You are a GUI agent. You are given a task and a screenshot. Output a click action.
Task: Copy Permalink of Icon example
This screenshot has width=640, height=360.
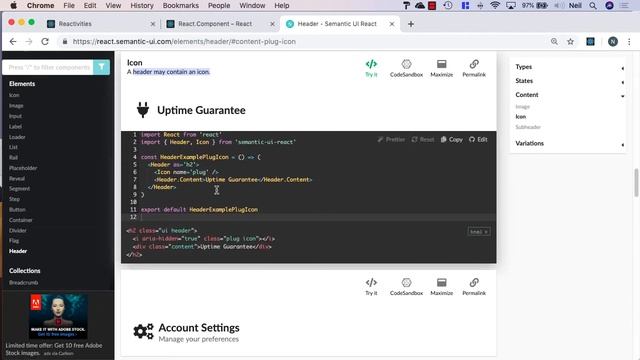[x=474, y=68]
